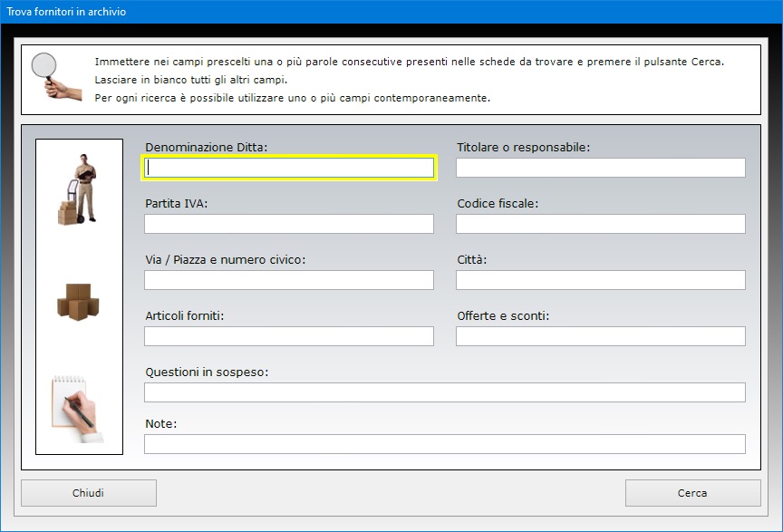Click the Offerte e sconti label
783x532 pixels.
[503, 315]
